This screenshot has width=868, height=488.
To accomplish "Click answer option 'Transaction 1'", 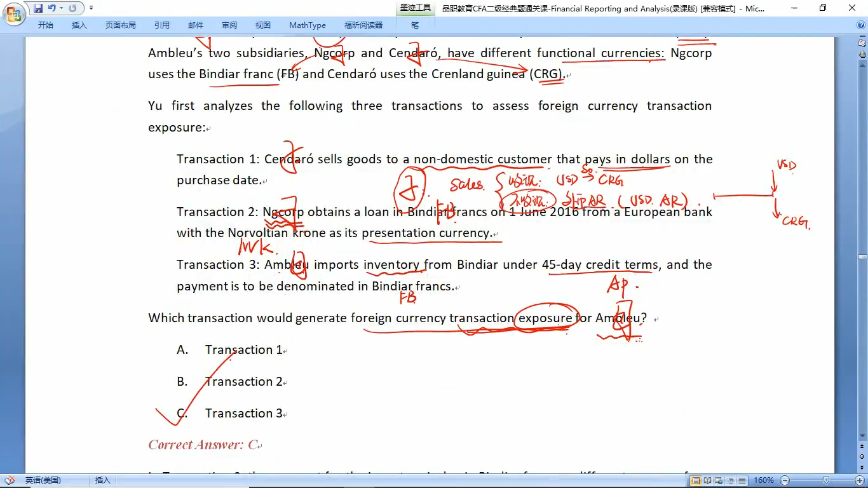I will (x=243, y=349).
